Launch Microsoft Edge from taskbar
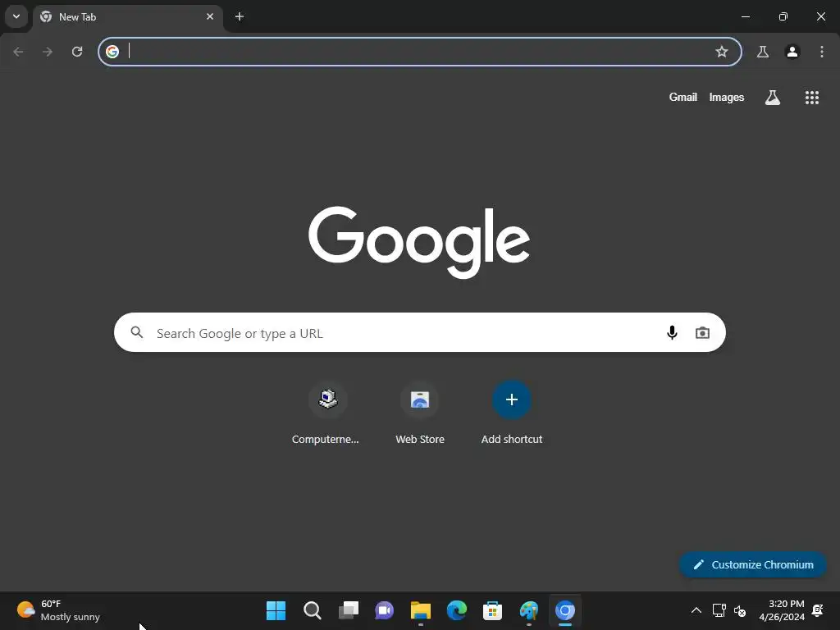 click(456, 610)
